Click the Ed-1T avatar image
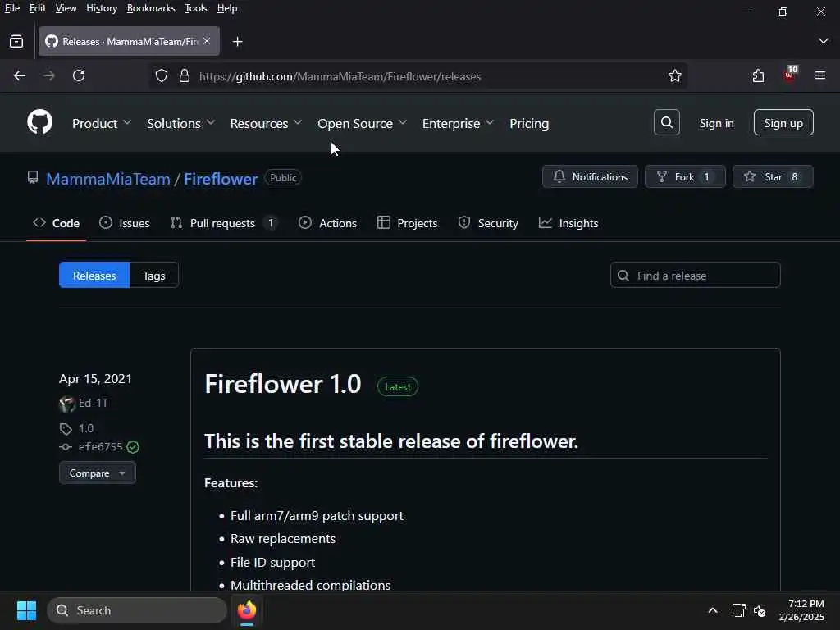The image size is (840, 630). coord(67,404)
